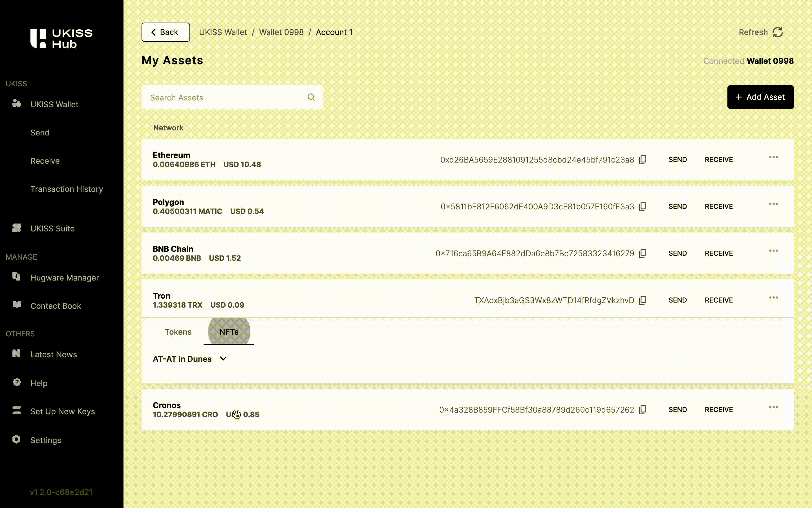Click the Ethereum network name
Viewport: 812px width, 508px height.
tap(171, 155)
